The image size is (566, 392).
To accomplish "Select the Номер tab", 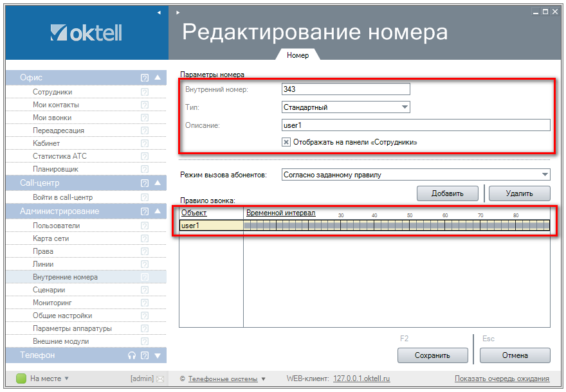I will [298, 55].
